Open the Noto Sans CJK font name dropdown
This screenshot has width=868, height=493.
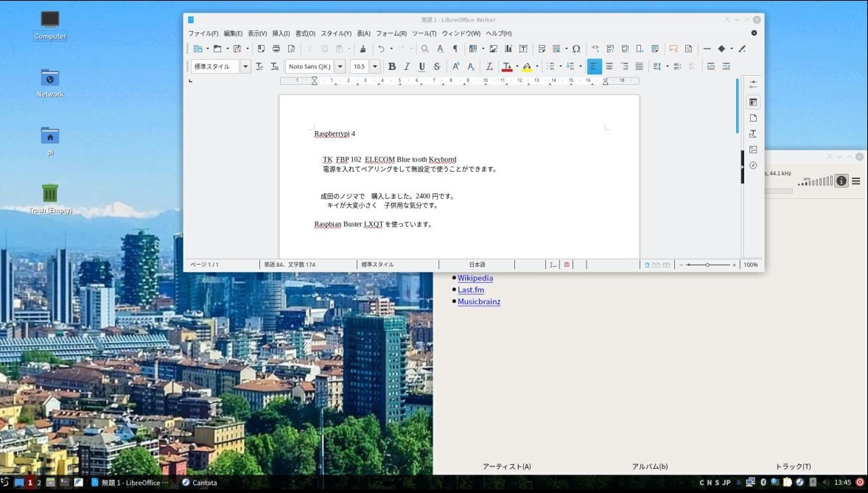340,66
